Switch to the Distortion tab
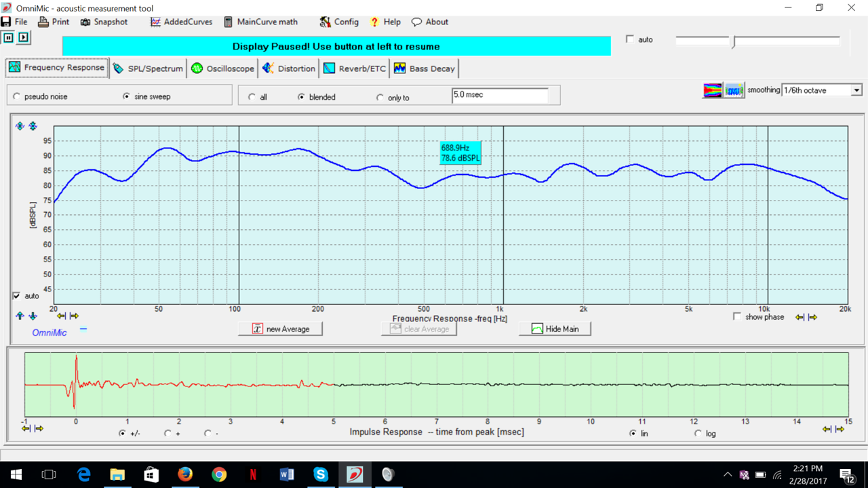 pyautogui.click(x=289, y=68)
